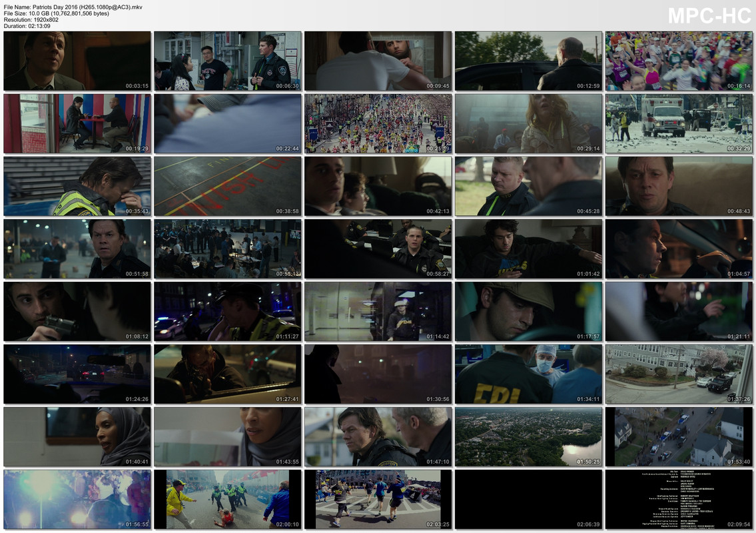Viewport: 756px width, 533px height.
Task: Open the officer frame at 00:58:27
Action: pyautogui.click(x=378, y=249)
